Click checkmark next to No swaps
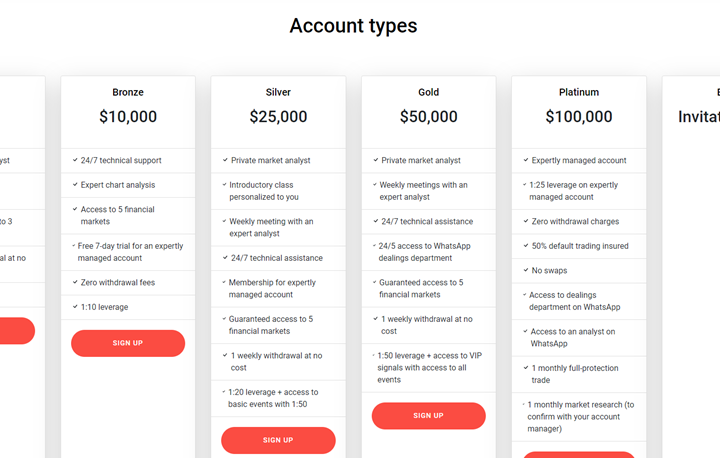This screenshot has height=458, width=720. pos(525,270)
